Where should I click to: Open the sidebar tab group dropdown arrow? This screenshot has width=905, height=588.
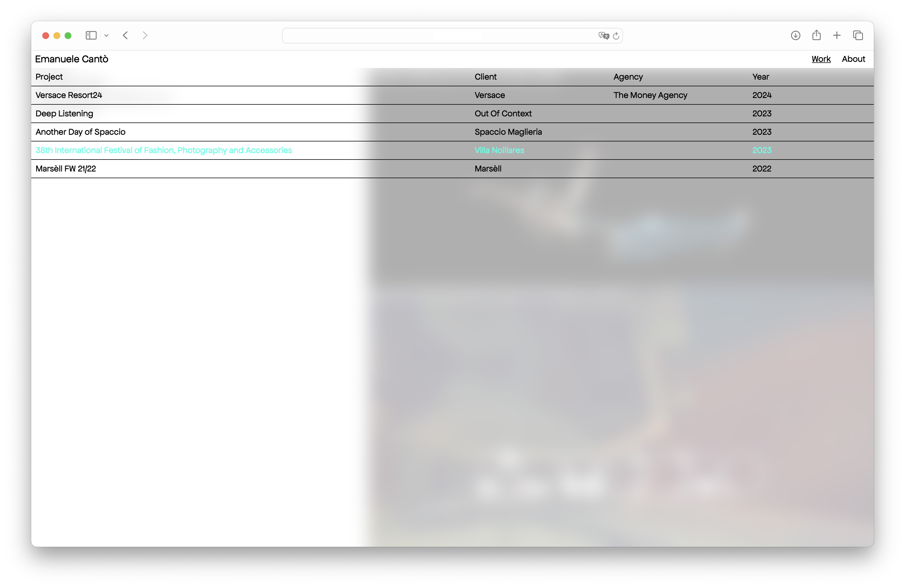tap(106, 35)
